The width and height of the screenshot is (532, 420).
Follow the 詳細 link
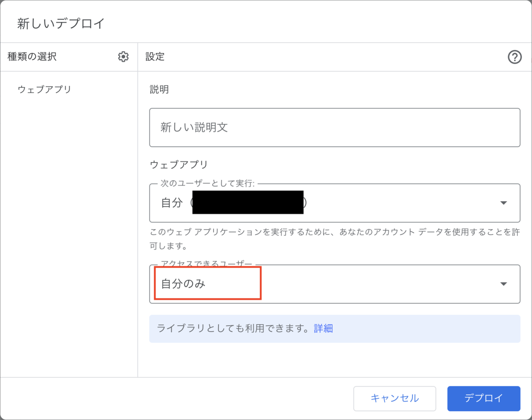click(x=323, y=328)
